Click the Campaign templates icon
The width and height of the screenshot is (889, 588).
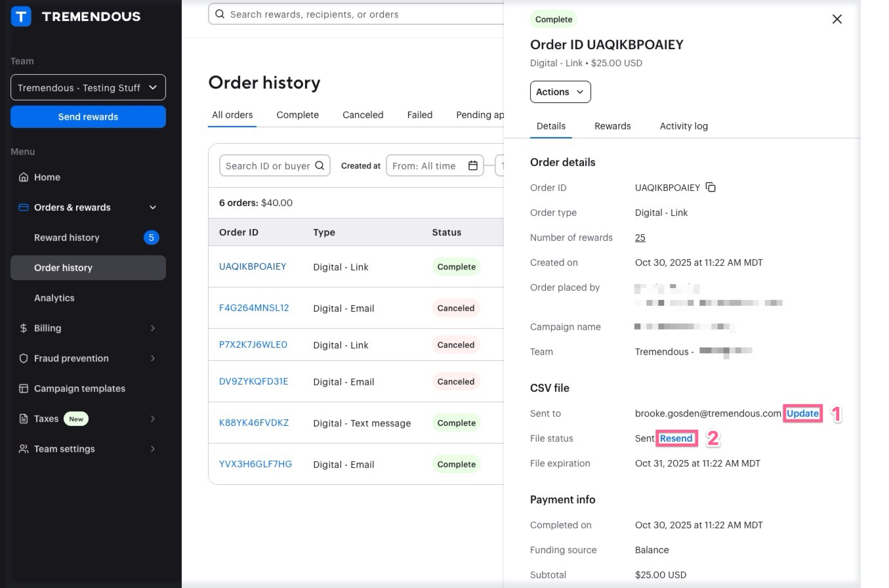click(x=24, y=388)
